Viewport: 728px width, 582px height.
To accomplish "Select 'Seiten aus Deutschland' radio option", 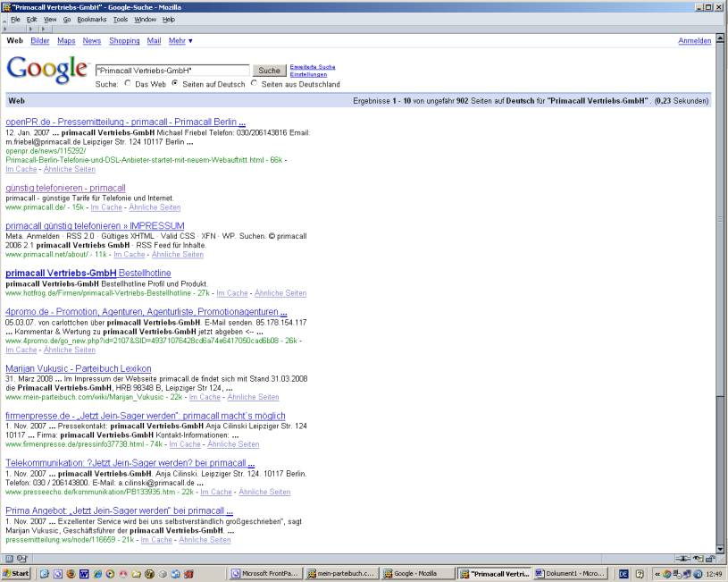I will pos(254,83).
